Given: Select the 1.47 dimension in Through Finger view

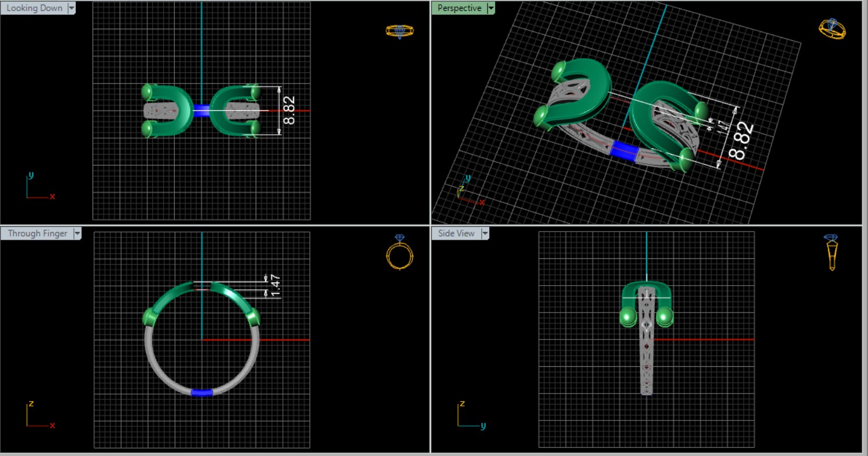Looking at the screenshot, I should click(x=276, y=286).
